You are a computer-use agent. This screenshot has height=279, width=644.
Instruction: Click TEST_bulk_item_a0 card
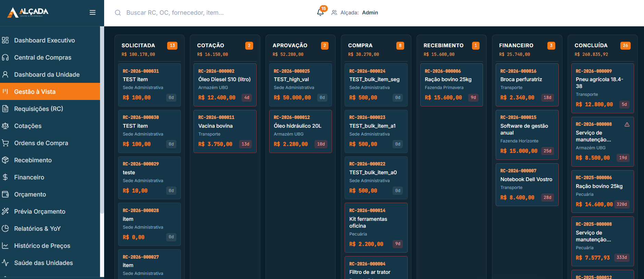pyautogui.click(x=376, y=178)
